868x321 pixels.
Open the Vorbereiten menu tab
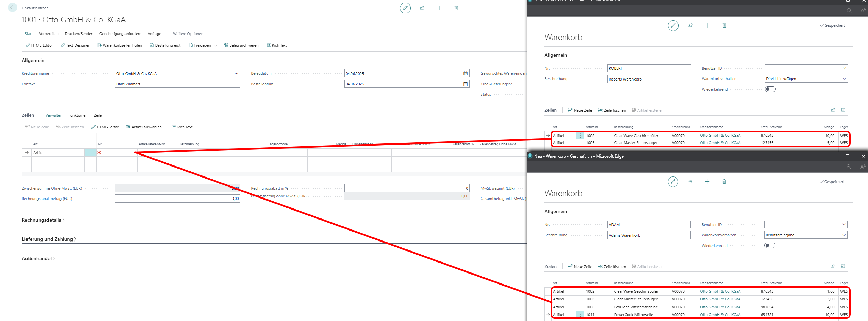48,34
